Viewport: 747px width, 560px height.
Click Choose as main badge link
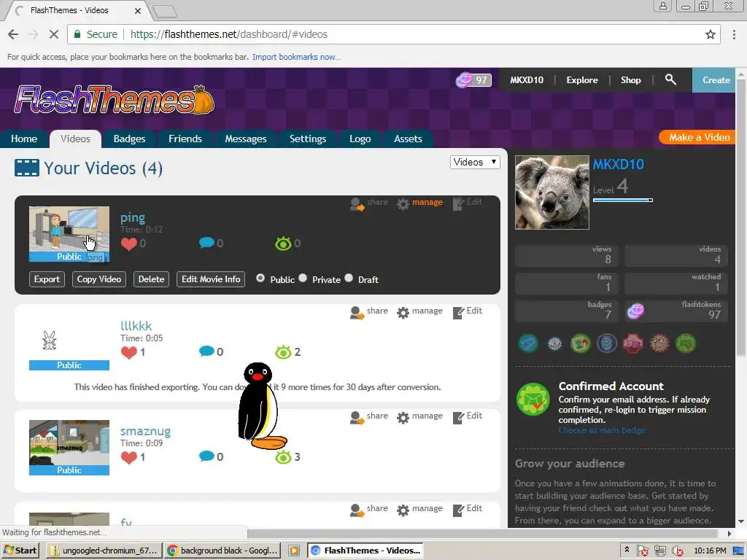(x=602, y=430)
